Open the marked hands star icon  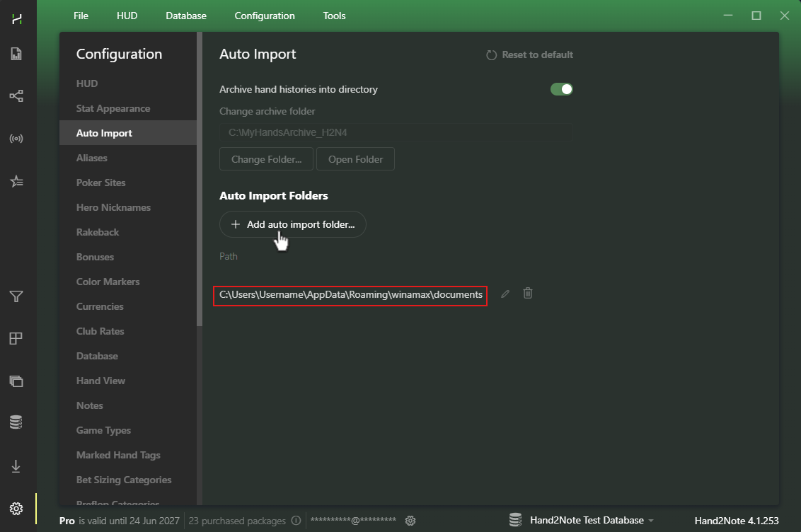point(16,181)
